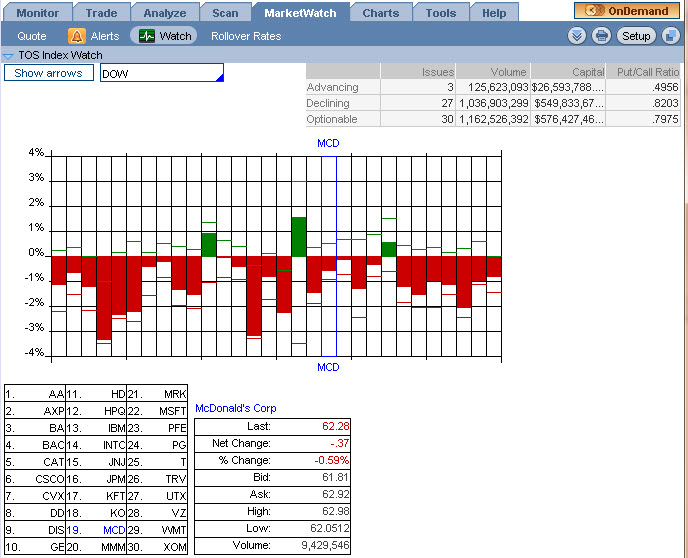Click the blue-outlined MCD chart column

coord(329,256)
